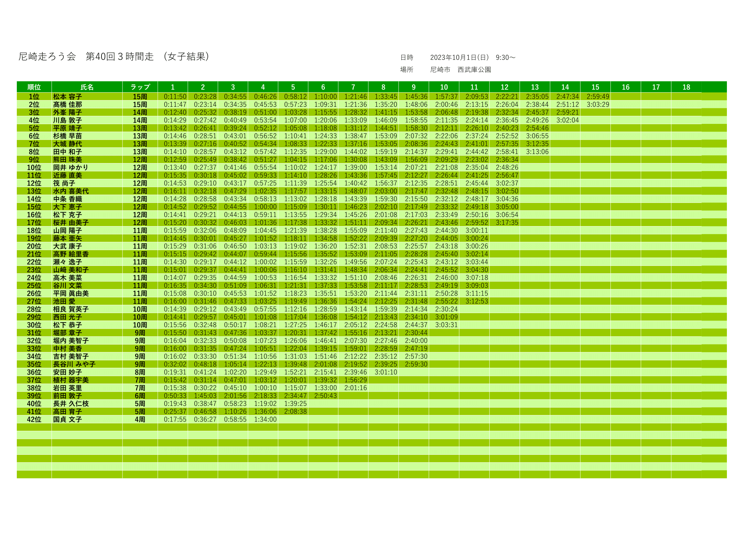The image size is (756, 535).
Task: Click the 3位 rank cell
Action: (x=34, y=112)
